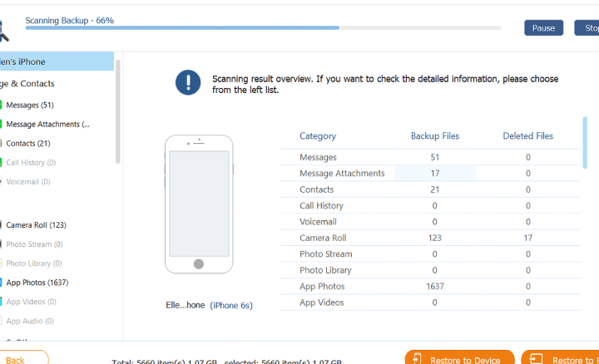
Task: Click the green Contacts icon in sidebar
Action: coord(2,144)
